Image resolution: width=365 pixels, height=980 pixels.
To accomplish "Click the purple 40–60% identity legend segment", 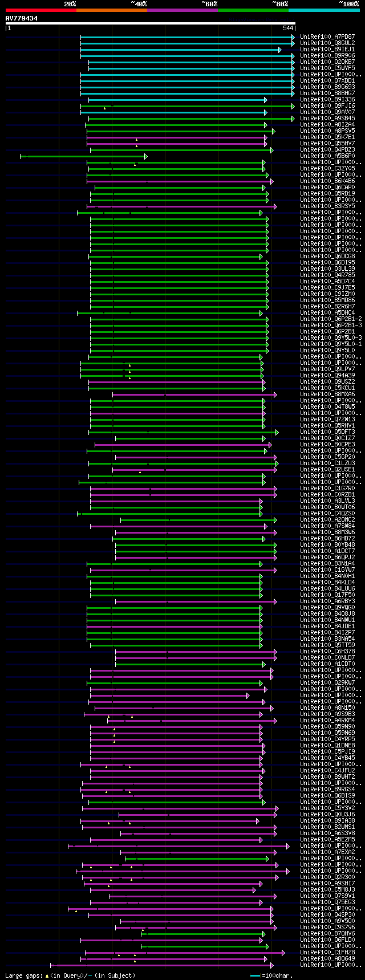I will pos(182,10).
